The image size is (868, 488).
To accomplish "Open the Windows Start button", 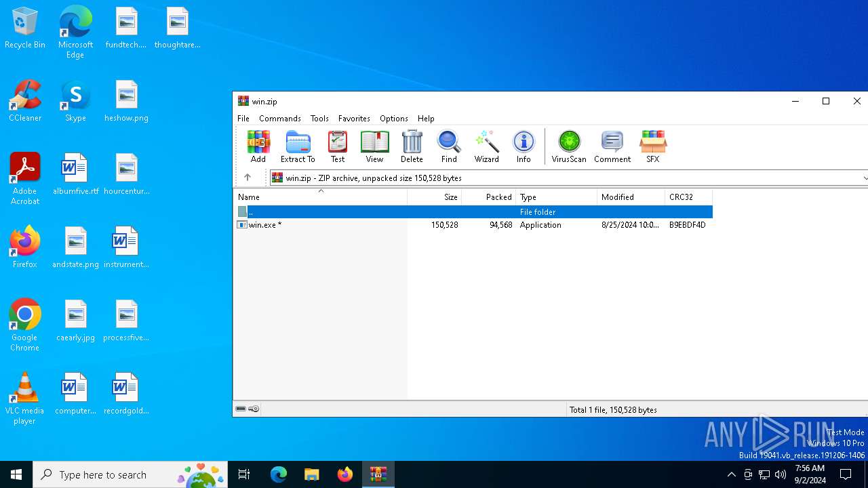I will tap(16, 474).
